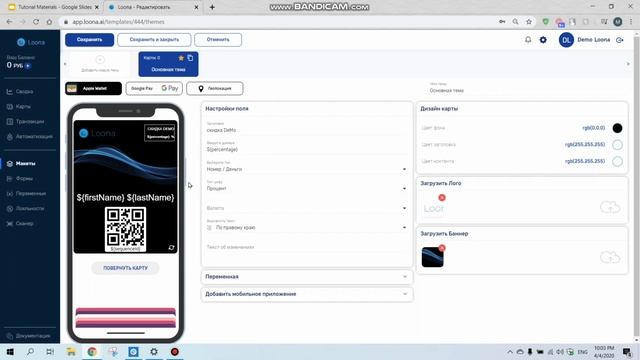Viewport: 640px width, 360px height.
Task: Open the settings gear icon in header
Action: (543, 40)
